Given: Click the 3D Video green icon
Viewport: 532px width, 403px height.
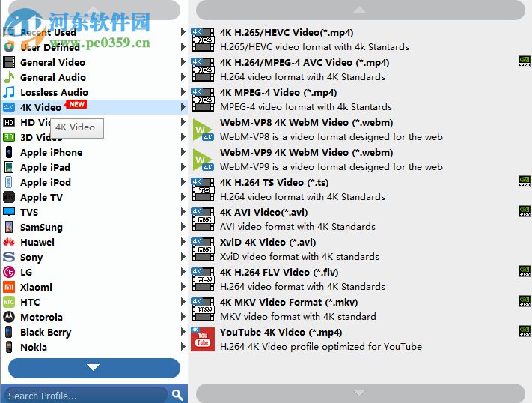Looking at the screenshot, I should [9, 137].
